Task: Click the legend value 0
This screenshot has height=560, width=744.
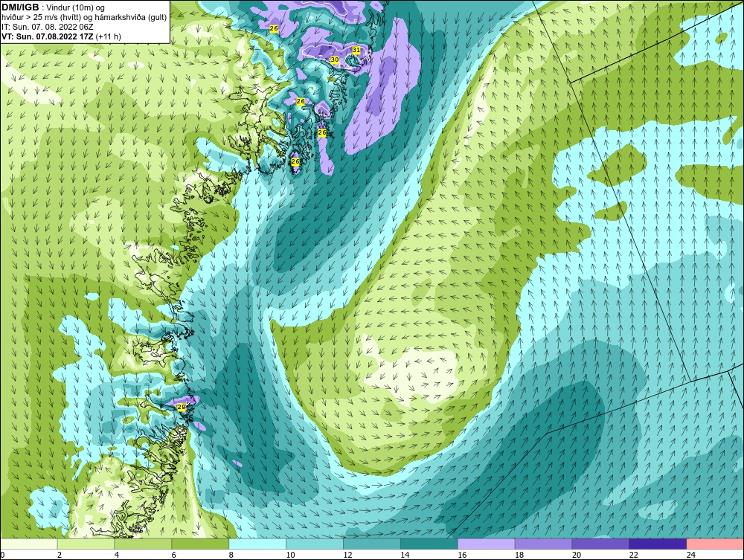Action: pos(2,555)
